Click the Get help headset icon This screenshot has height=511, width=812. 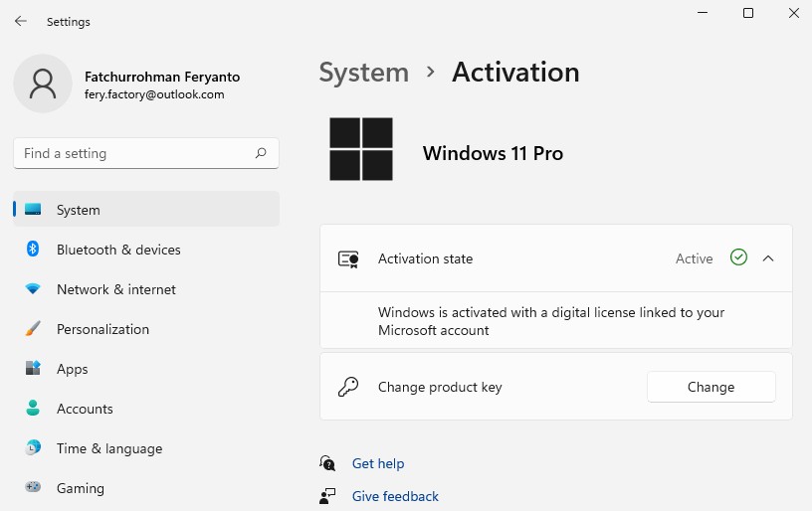(327, 463)
